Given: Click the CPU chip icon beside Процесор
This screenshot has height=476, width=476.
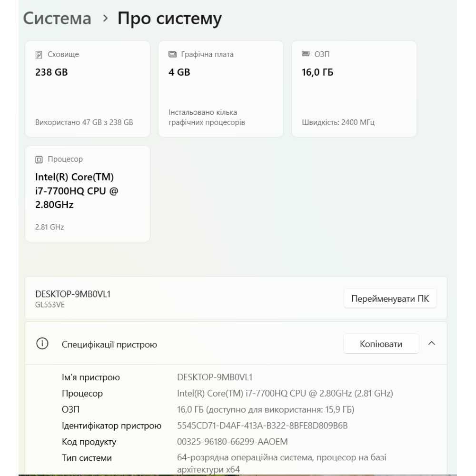Looking at the screenshot, I should (x=39, y=159).
